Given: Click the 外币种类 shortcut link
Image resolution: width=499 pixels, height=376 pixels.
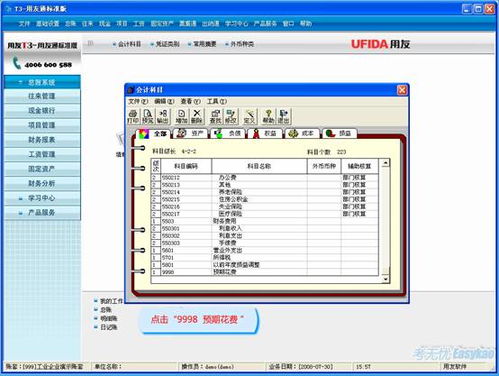Looking at the screenshot, I should pos(242,44).
